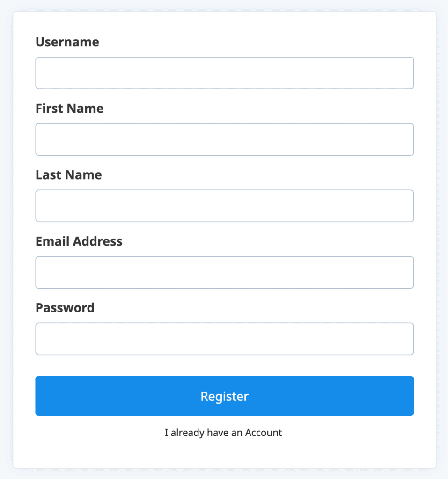The image size is (448, 479).
Task: Click the First Name label
Action: click(69, 109)
